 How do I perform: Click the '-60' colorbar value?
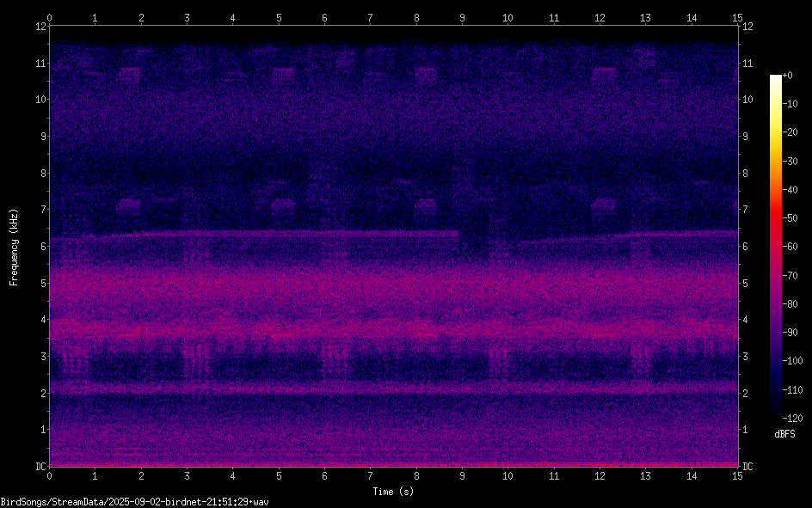790,247
